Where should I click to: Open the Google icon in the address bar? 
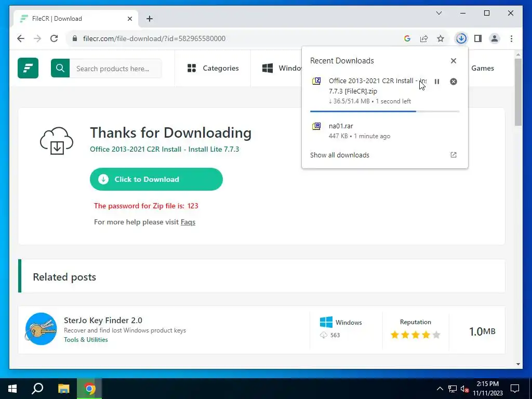pyautogui.click(x=407, y=38)
